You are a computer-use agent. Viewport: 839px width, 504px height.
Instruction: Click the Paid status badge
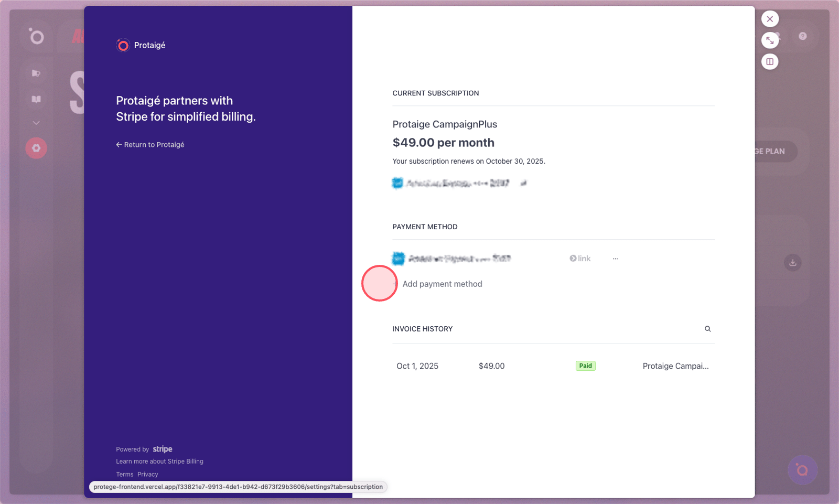coord(586,366)
